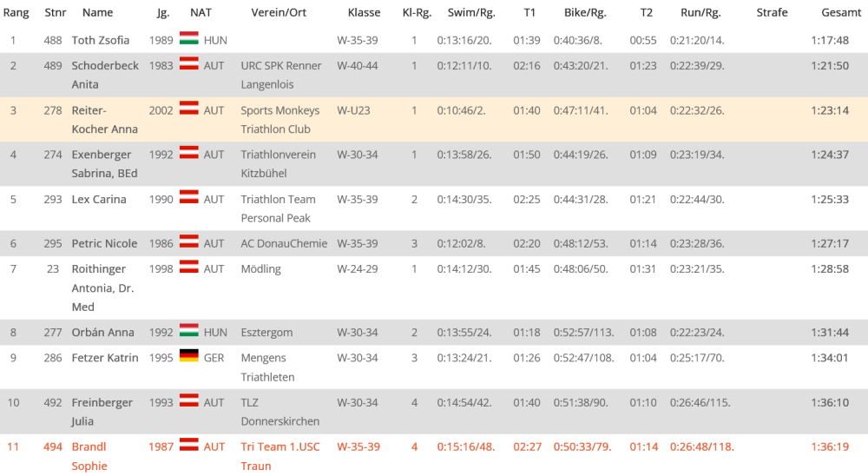Click the Hungarian flag in Orbán Anna's row
The height and width of the screenshot is (476, 868).
tap(188, 331)
